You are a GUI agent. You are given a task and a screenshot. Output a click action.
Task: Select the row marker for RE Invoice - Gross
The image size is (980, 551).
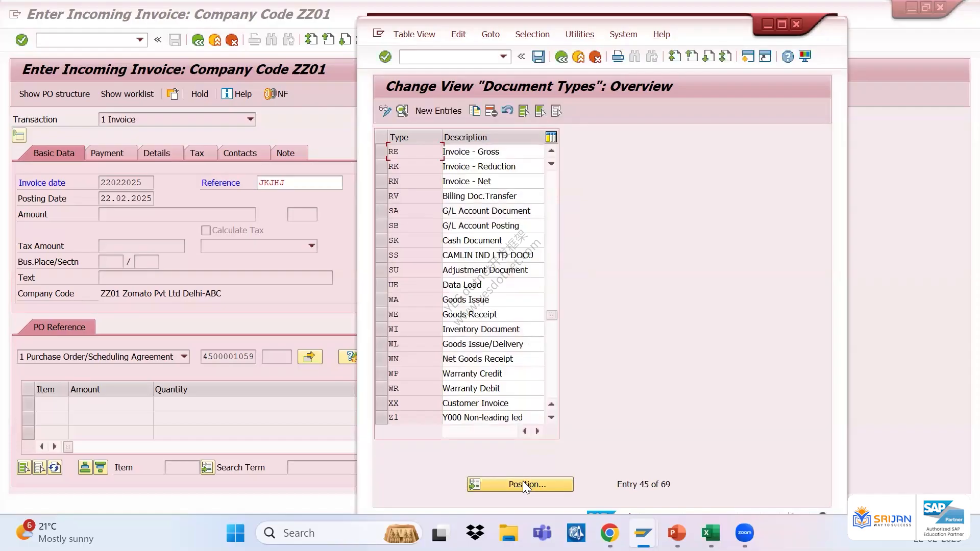click(381, 152)
